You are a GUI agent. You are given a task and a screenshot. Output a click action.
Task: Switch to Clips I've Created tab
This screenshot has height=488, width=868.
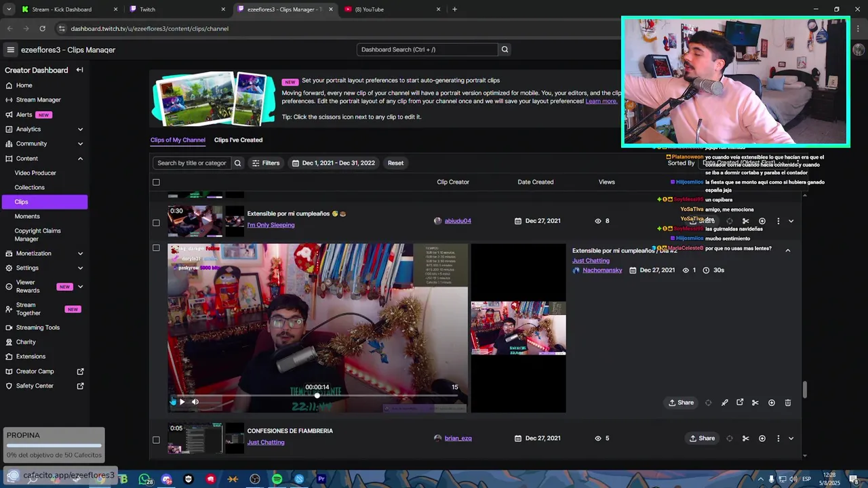[x=238, y=140]
